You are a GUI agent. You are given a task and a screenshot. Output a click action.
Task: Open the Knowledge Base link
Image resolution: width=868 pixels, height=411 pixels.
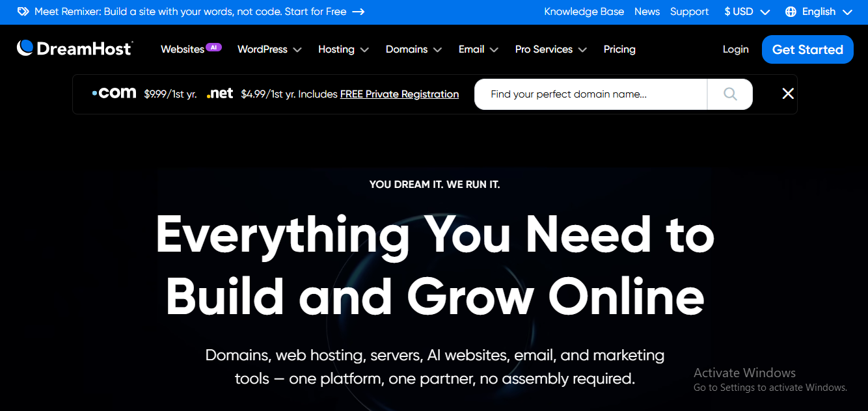point(584,12)
